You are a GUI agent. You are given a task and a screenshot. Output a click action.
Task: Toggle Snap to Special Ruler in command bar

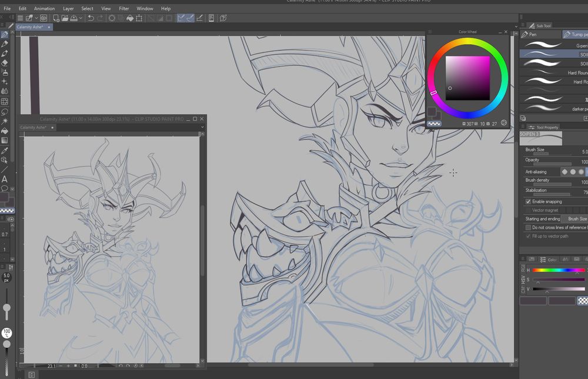(190, 18)
